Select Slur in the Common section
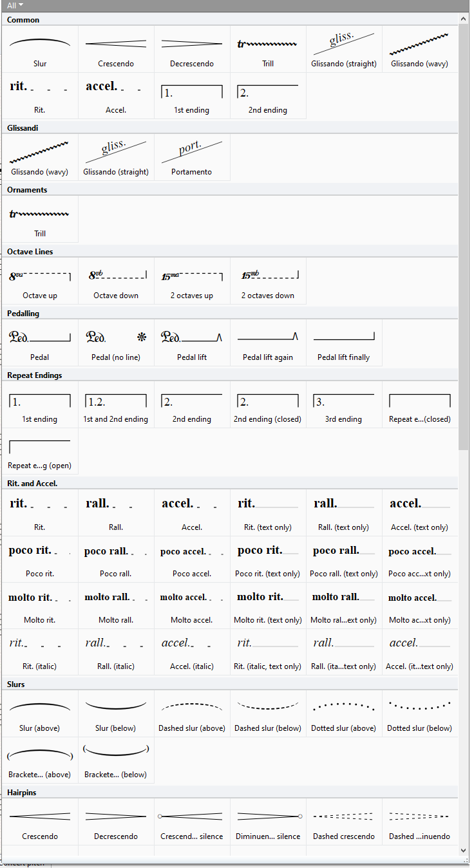 click(40, 49)
